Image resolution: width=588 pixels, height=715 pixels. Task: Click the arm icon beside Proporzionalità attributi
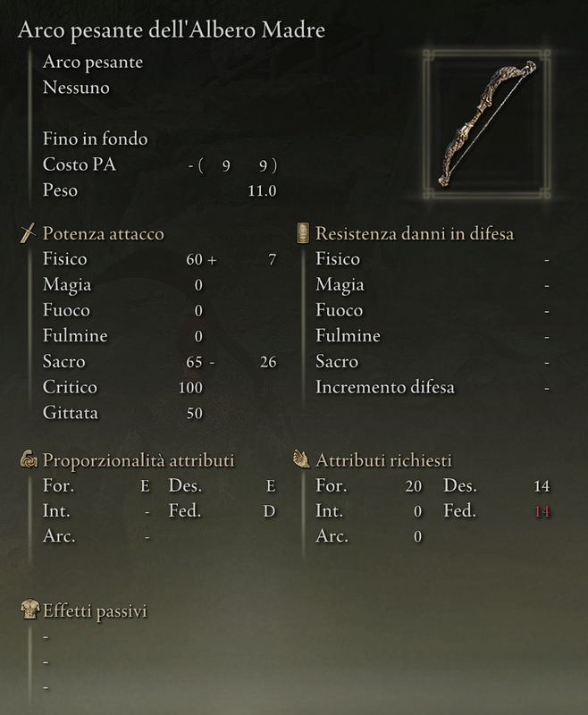pyautogui.click(x=29, y=459)
